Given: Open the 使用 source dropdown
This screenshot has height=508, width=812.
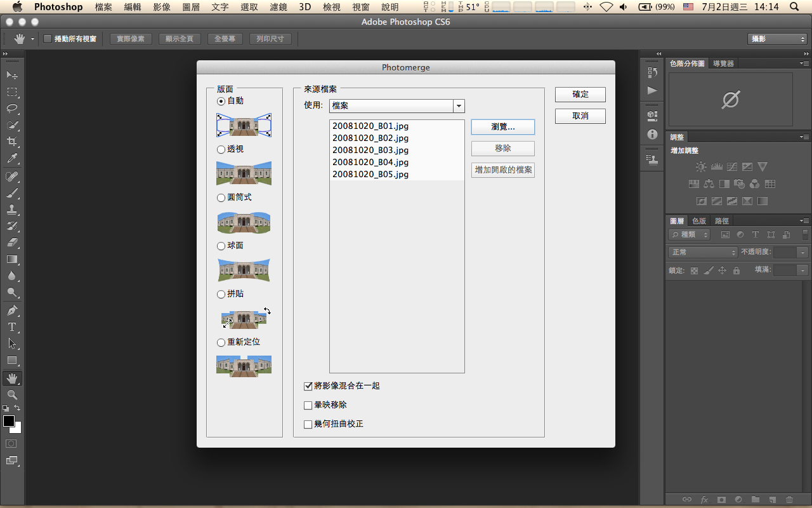Looking at the screenshot, I should pos(397,106).
